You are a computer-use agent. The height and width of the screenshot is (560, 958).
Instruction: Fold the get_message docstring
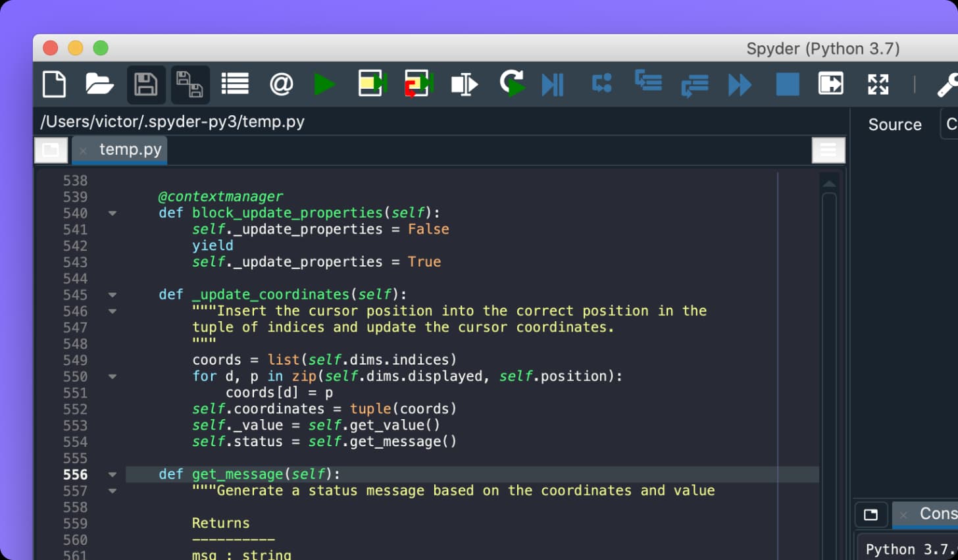pyautogui.click(x=112, y=491)
